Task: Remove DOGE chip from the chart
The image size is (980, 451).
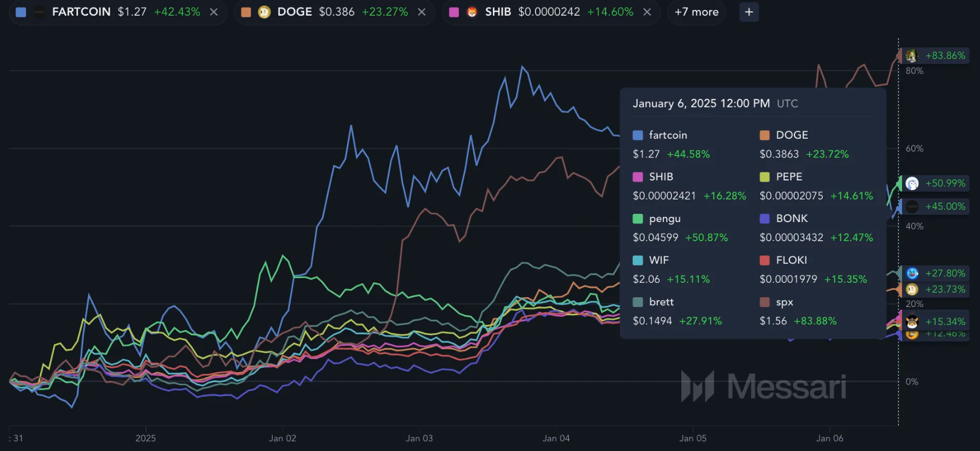Action: click(422, 12)
